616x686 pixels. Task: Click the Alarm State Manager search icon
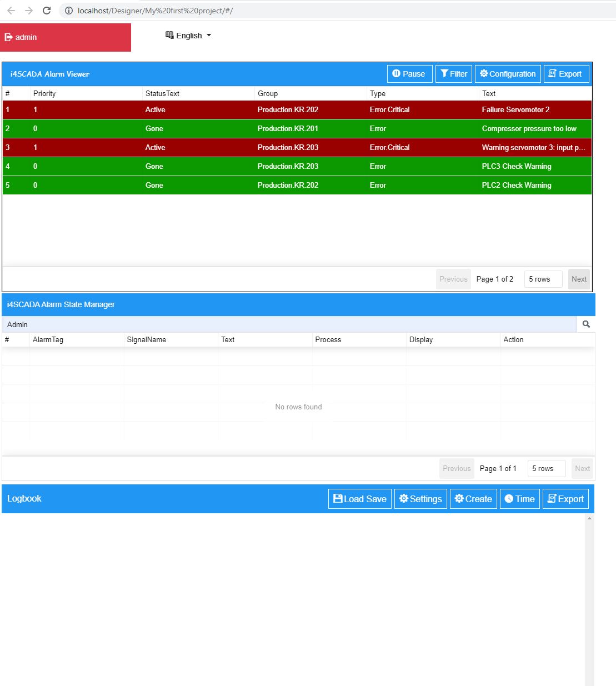click(x=586, y=324)
